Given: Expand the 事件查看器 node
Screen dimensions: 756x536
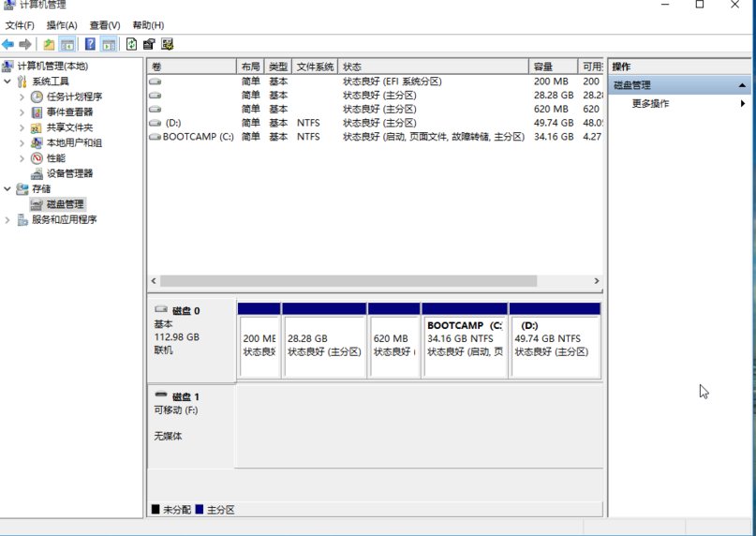Looking at the screenshot, I should pos(22,112).
